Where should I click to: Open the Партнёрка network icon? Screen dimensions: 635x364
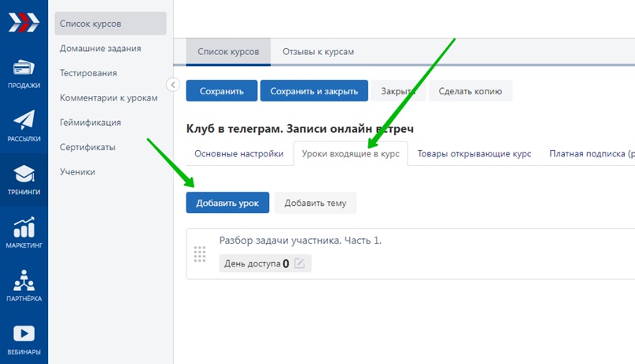[x=24, y=281]
